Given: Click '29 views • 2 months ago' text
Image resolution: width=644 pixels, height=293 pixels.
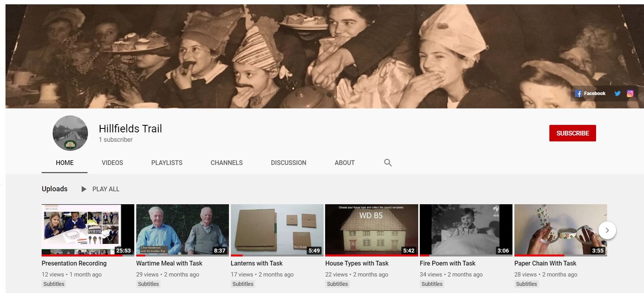Looking at the screenshot, I should tap(168, 275).
